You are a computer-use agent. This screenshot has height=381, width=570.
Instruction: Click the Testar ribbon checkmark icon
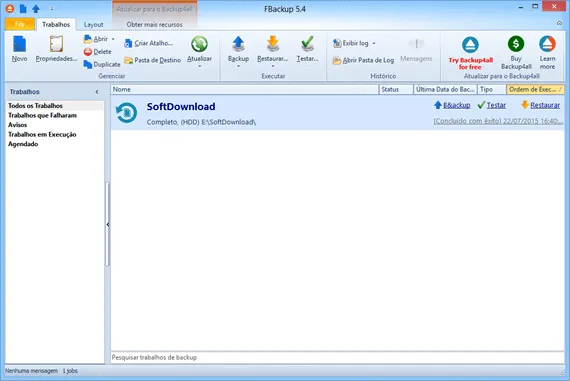(x=307, y=44)
